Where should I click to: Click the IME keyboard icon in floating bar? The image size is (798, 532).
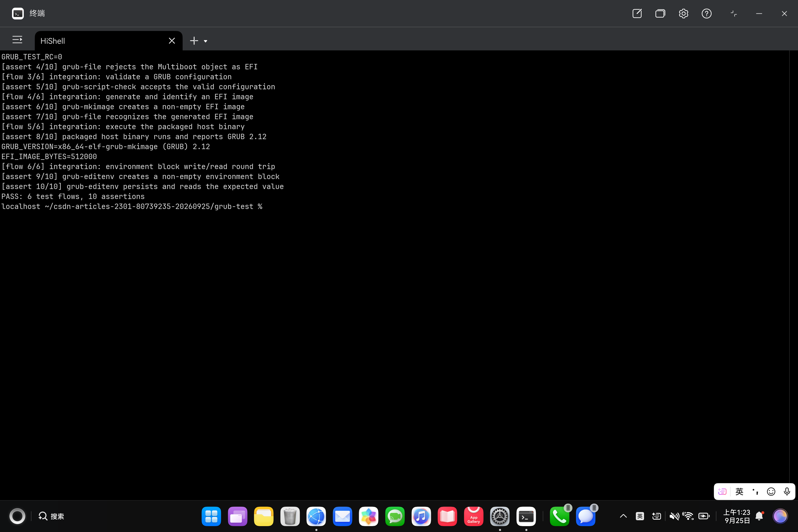[722, 491]
